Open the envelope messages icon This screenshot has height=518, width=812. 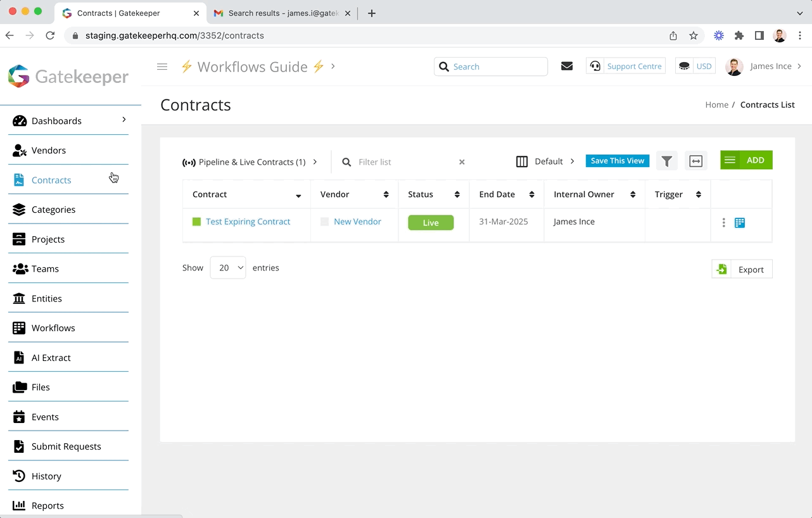(567, 66)
